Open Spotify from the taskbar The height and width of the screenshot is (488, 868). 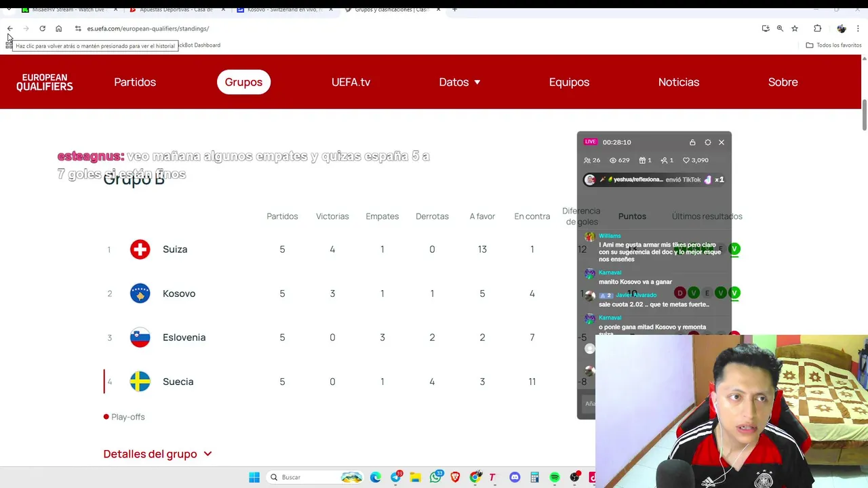(555, 477)
